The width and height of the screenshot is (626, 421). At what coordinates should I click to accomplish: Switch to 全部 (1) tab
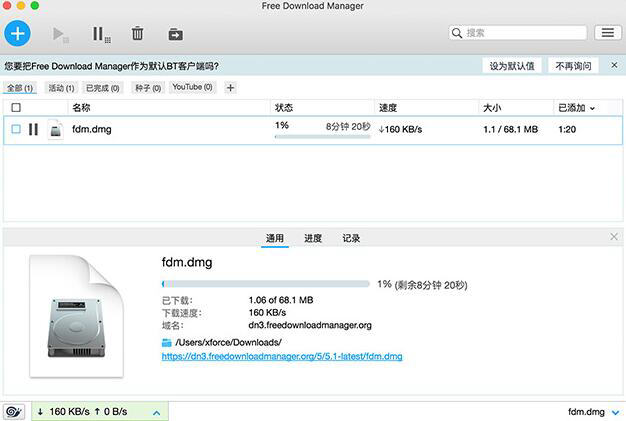point(20,88)
